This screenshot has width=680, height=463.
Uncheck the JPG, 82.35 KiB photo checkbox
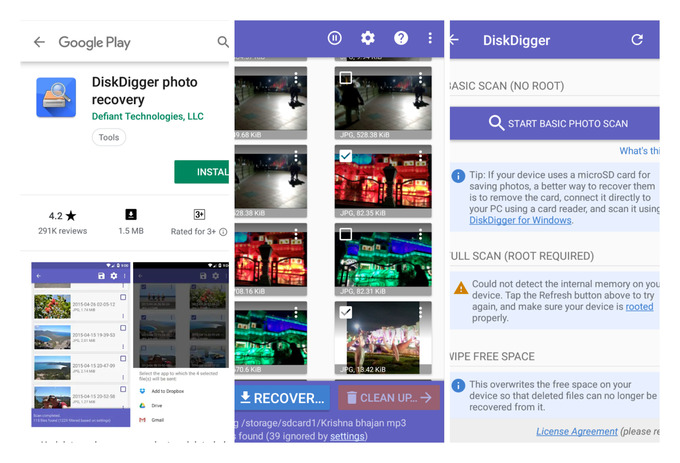(x=346, y=156)
